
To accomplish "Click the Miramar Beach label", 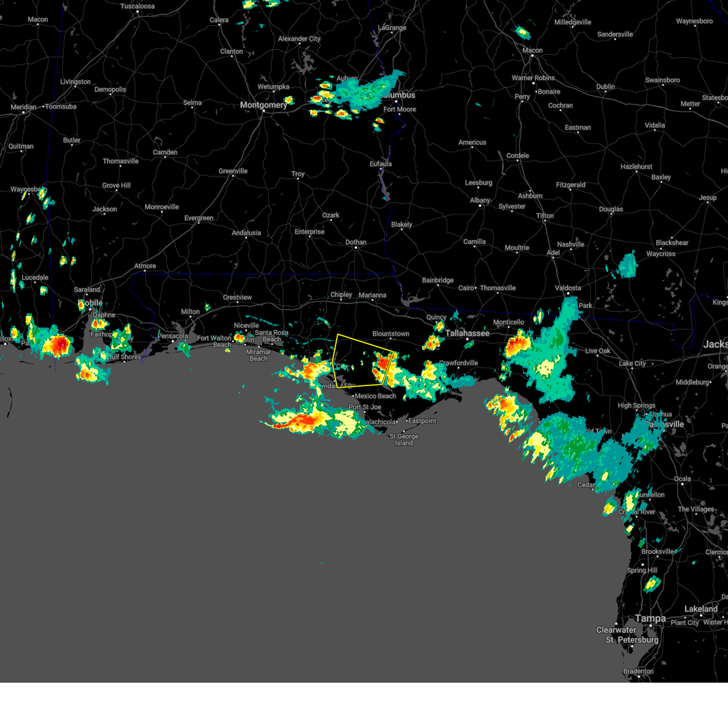I will pos(258,355).
